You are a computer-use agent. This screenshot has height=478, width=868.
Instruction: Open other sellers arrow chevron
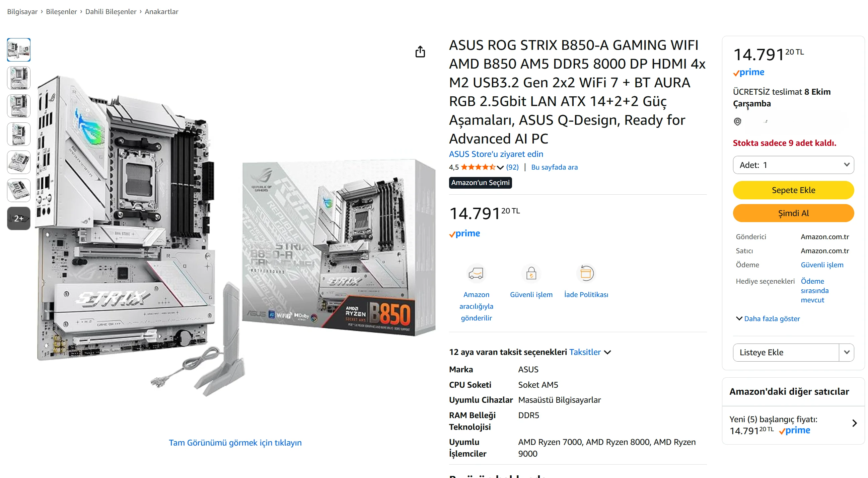tap(854, 423)
